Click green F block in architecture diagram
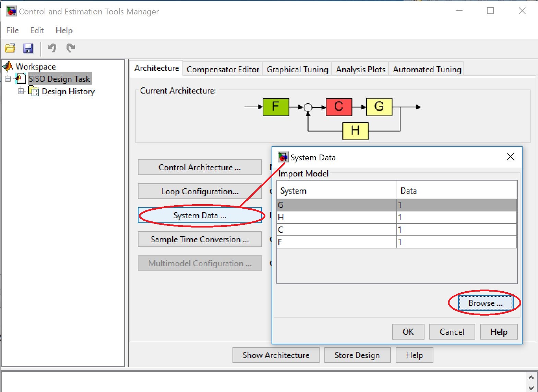The width and height of the screenshot is (538, 392). (x=276, y=107)
